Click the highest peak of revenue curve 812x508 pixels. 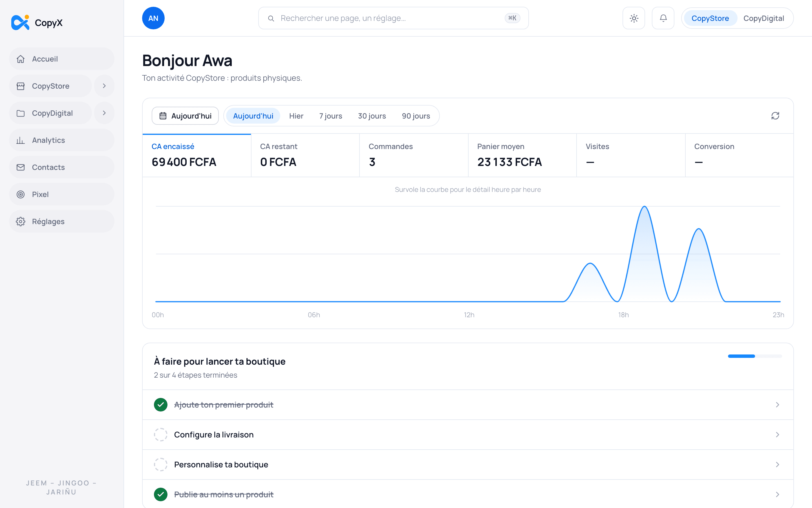tap(644, 207)
